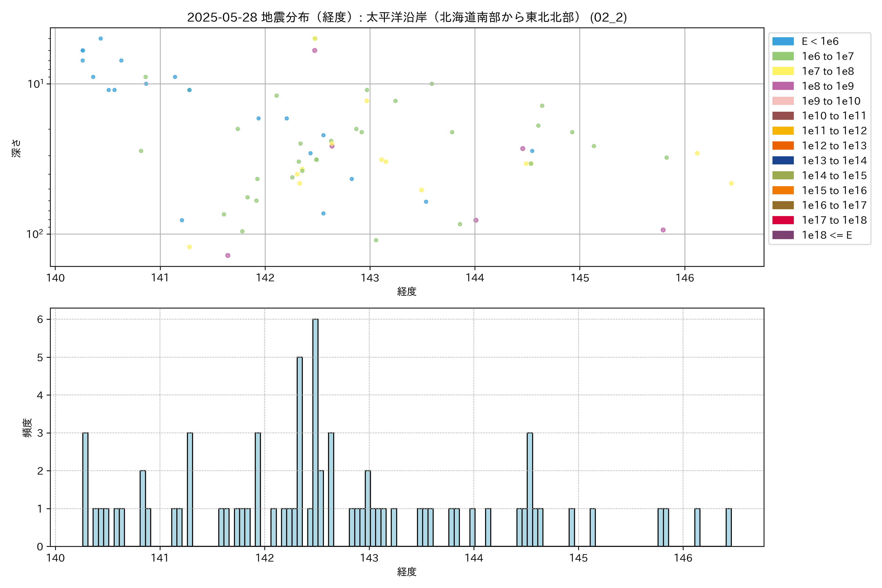The image size is (882, 588).
Task: Click the 3-high histogram bar near 144.5
Action: point(529,489)
